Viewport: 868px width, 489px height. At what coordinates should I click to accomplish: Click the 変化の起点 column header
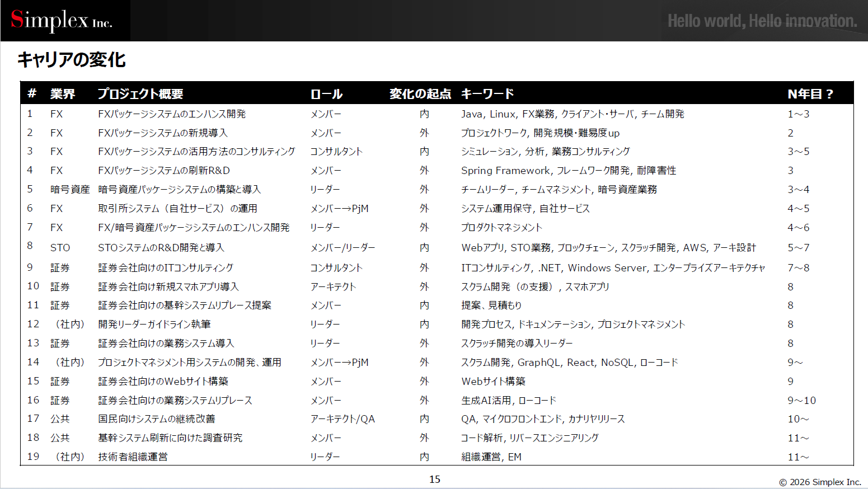click(x=420, y=94)
